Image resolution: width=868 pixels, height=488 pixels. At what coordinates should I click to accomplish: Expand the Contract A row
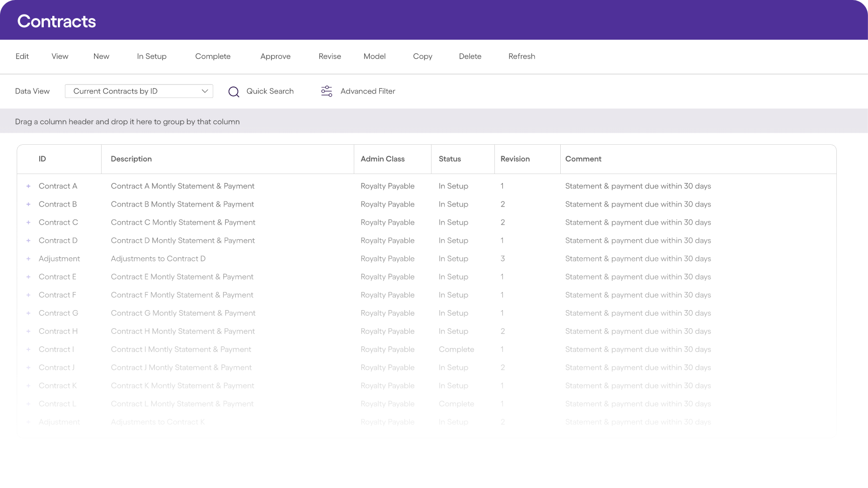[29, 186]
